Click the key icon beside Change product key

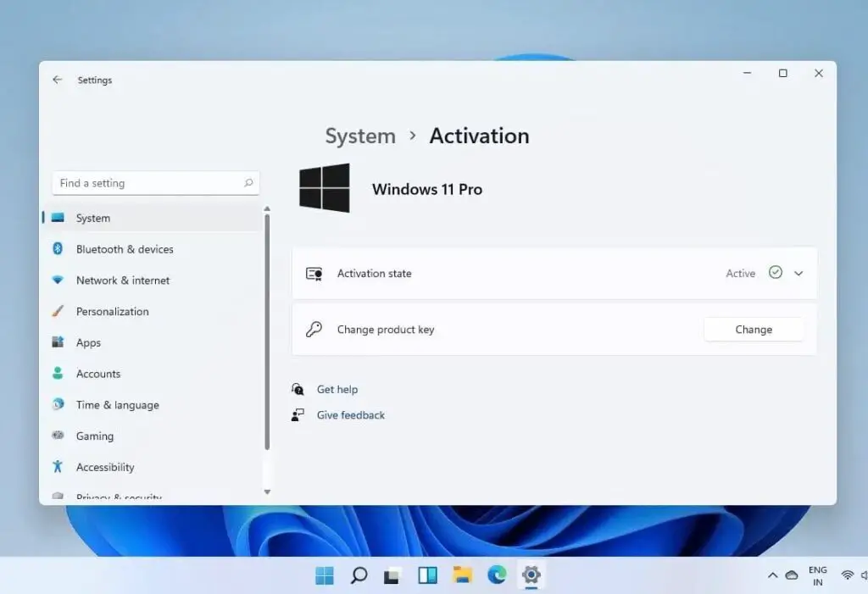314,330
